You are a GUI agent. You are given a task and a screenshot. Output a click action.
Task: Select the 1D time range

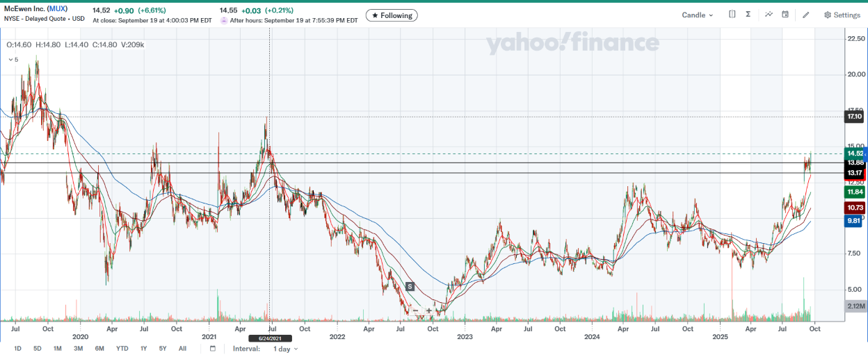pos(18,349)
